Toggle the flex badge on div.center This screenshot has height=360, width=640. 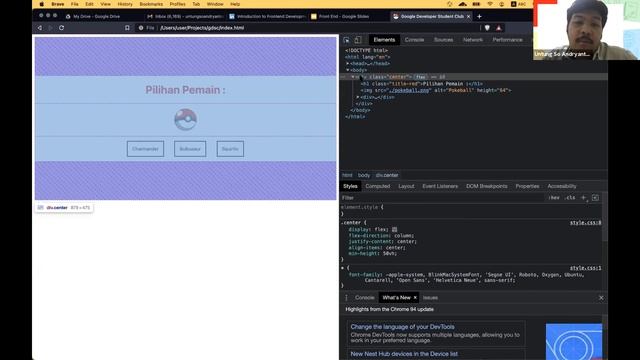[x=420, y=77]
